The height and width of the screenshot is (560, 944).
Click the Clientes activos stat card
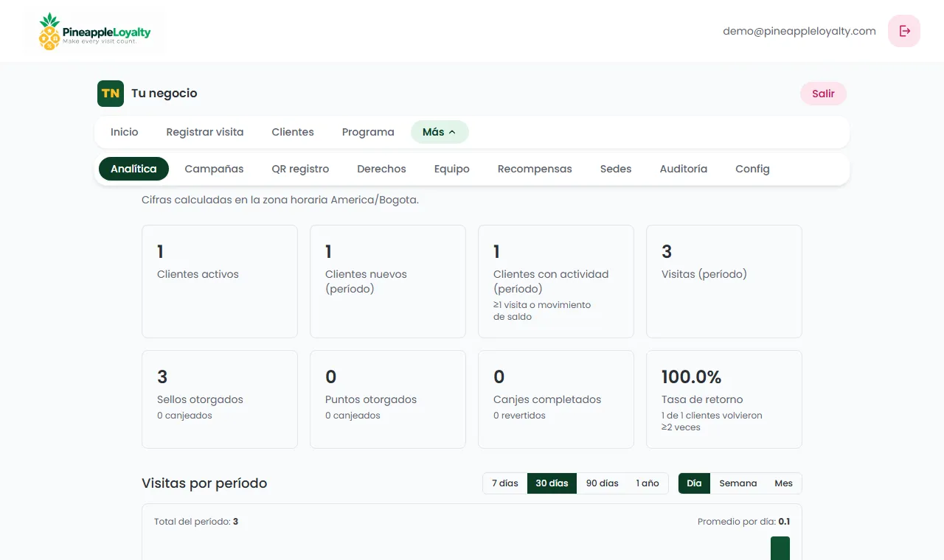coord(220,281)
